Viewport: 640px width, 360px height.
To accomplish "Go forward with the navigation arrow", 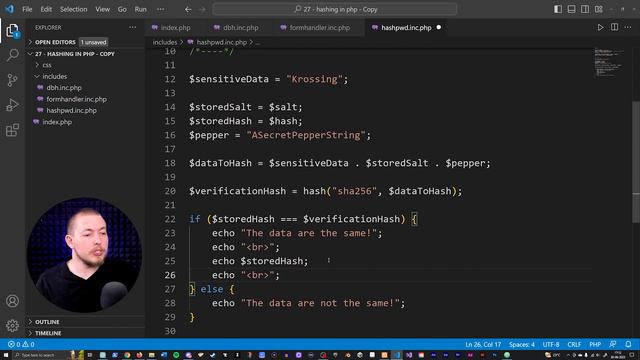I will pos(202,9).
